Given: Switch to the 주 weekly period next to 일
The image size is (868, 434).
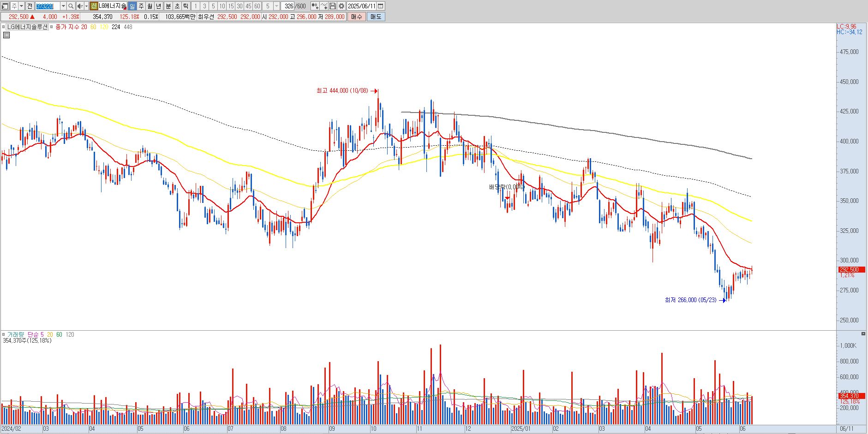Looking at the screenshot, I should (141, 6).
